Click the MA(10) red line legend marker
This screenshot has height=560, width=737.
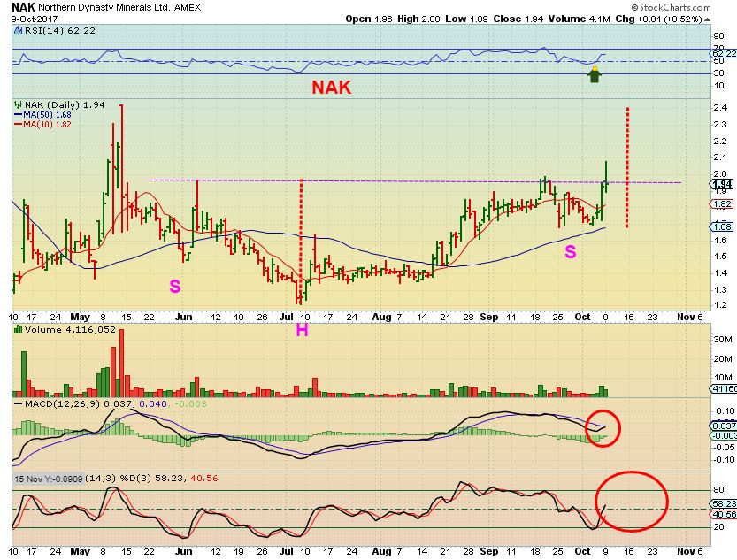coord(19,125)
